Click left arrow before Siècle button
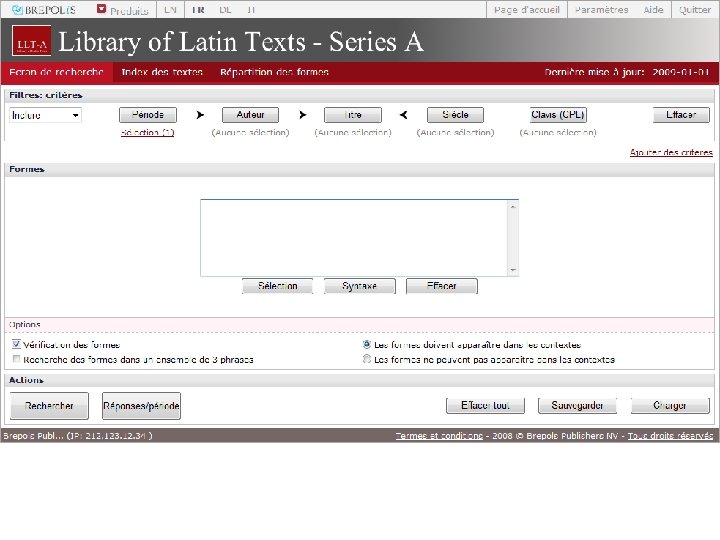The height and width of the screenshot is (540, 720). tap(404, 115)
